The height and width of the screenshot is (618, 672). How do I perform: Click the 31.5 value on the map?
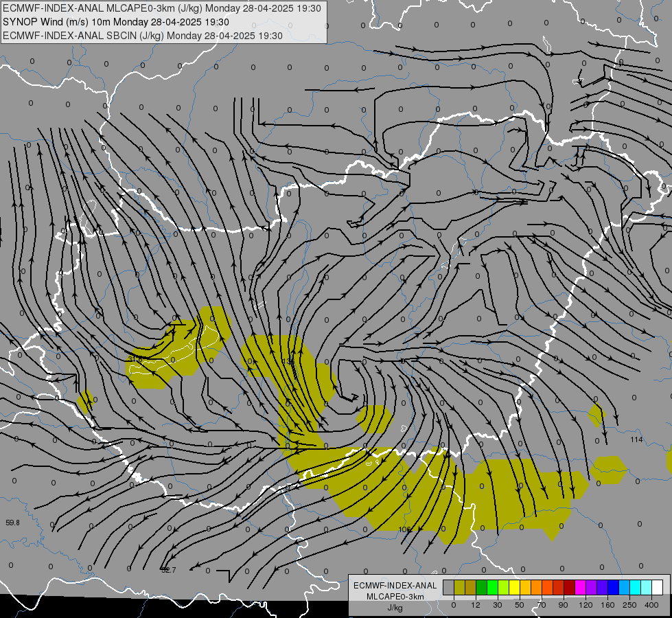[x=135, y=359]
